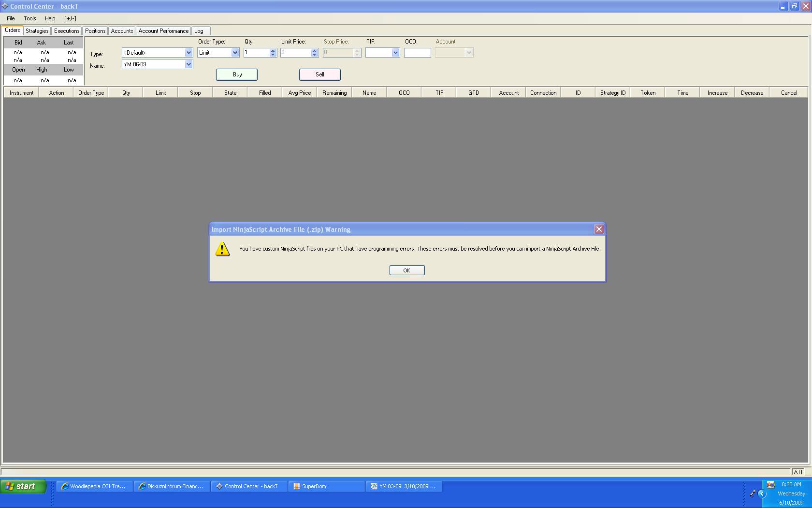
Task: Click the Avg Price column header
Action: click(x=300, y=93)
